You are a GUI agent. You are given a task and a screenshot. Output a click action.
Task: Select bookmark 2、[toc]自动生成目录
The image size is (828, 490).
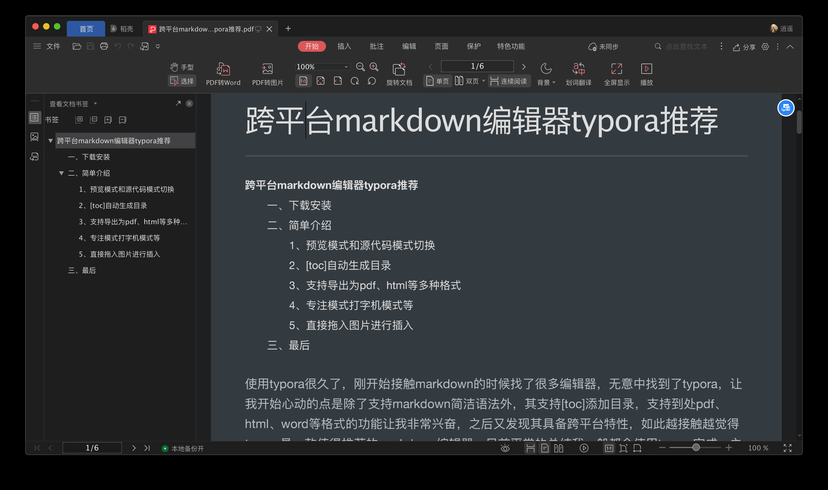tap(113, 205)
